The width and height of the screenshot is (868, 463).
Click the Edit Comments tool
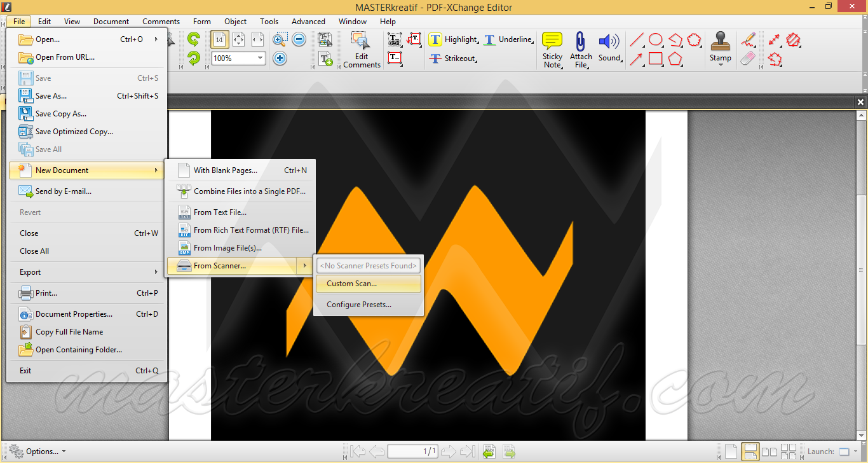pyautogui.click(x=362, y=50)
